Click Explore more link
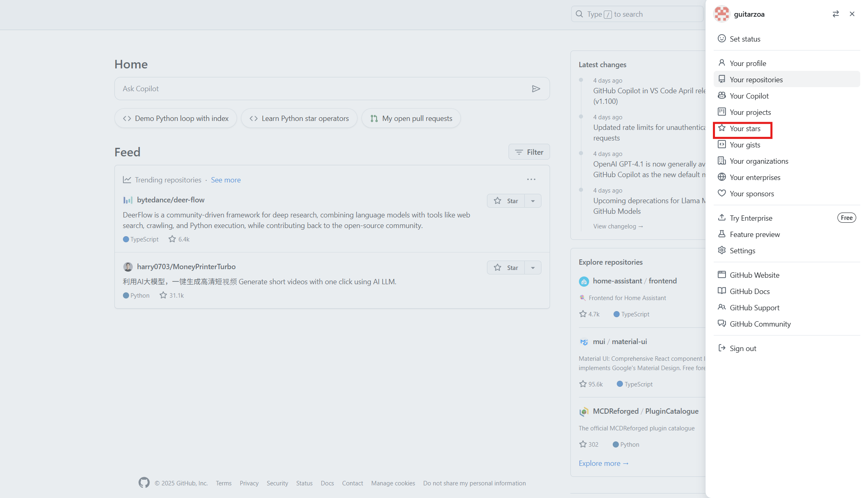Screen dimensions: 868x498 [x=603, y=463]
